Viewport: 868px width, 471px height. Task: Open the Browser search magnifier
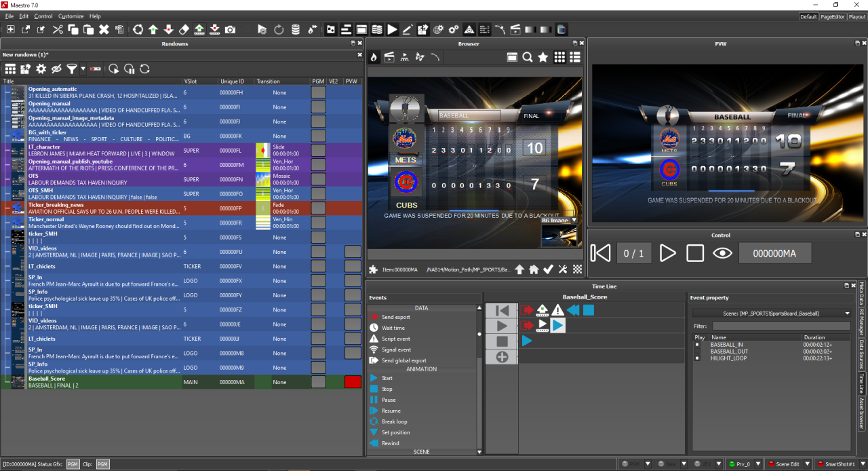click(x=527, y=57)
